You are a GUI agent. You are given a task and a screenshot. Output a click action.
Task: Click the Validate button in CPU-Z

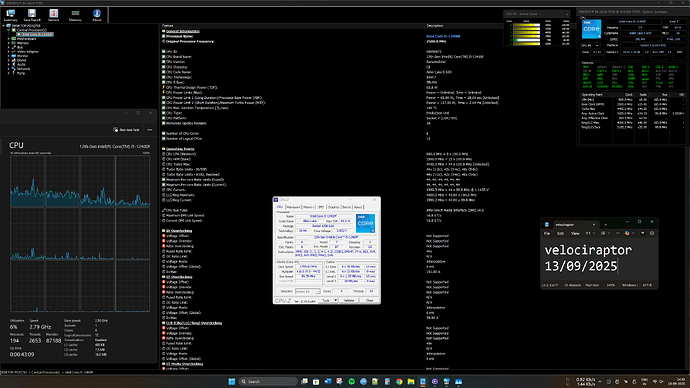349,300
